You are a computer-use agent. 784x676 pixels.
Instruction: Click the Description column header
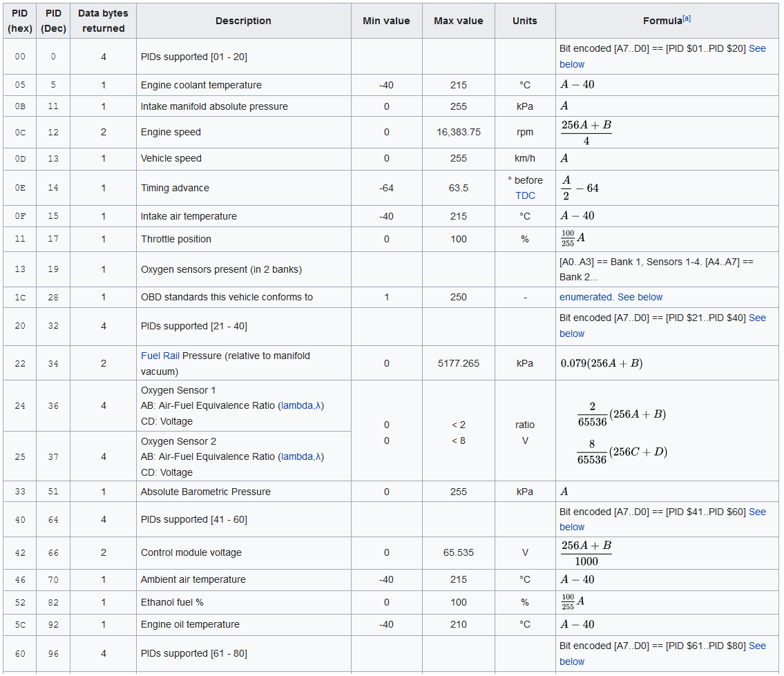pos(244,21)
